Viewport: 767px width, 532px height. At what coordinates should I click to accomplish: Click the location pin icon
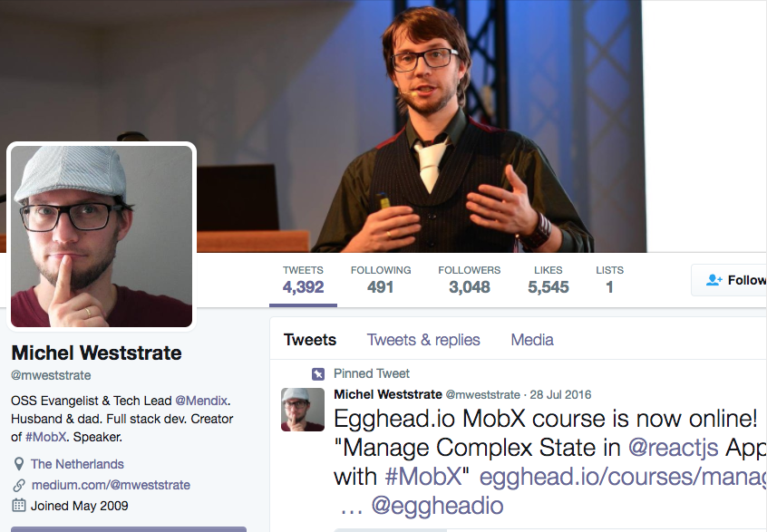pos(19,464)
